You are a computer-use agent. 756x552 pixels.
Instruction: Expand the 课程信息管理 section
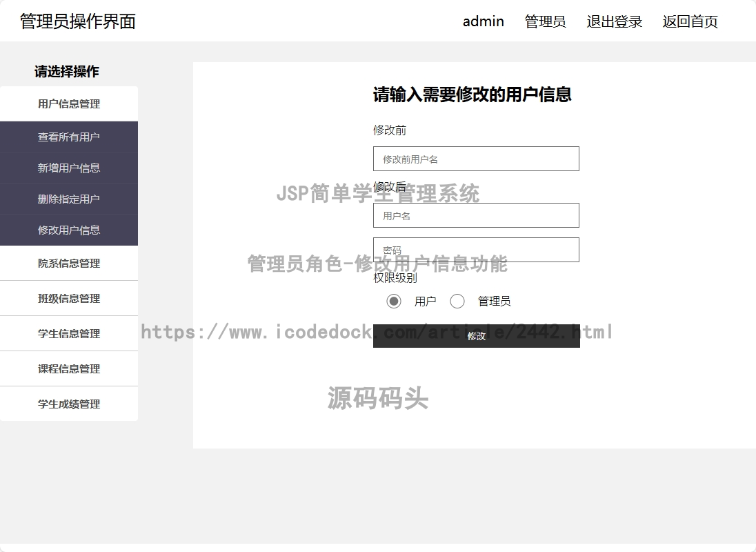(69, 368)
